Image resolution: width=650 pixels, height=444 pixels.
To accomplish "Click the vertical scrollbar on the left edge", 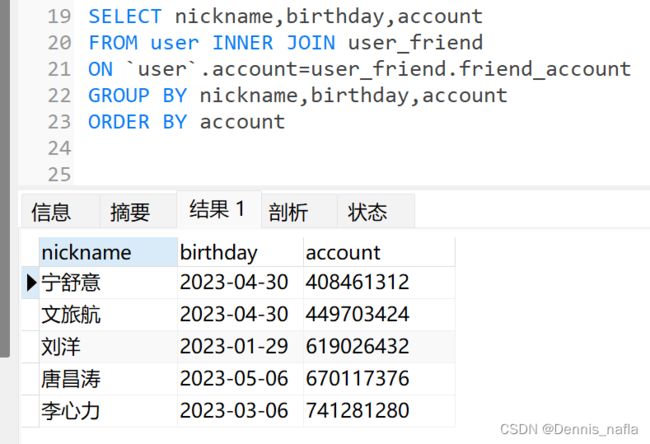I will pos(5,178).
